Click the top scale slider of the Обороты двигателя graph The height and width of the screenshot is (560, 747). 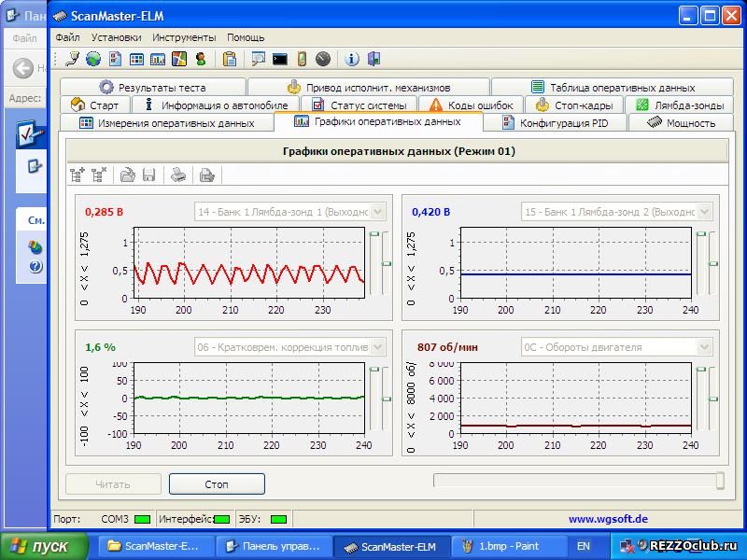pos(701,369)
